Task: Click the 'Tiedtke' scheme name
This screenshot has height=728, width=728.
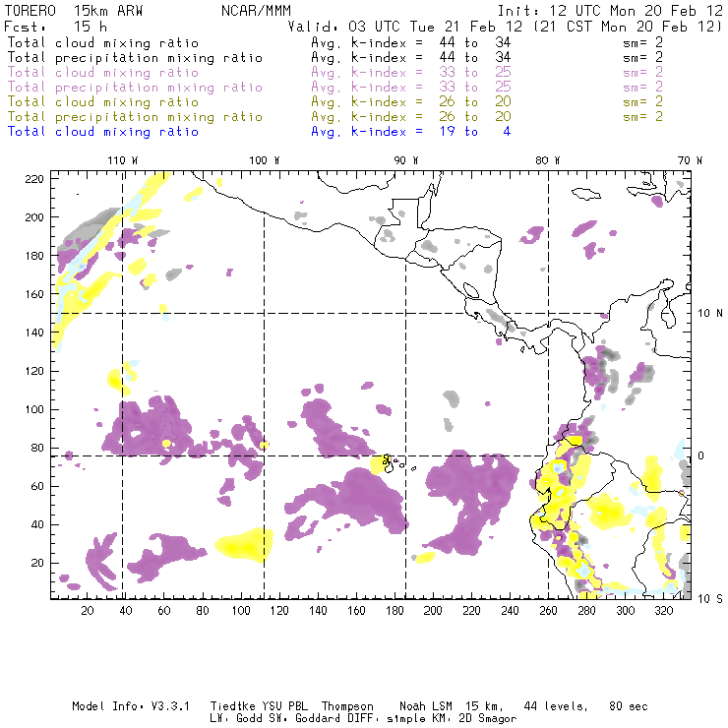Action: (233, 706)
